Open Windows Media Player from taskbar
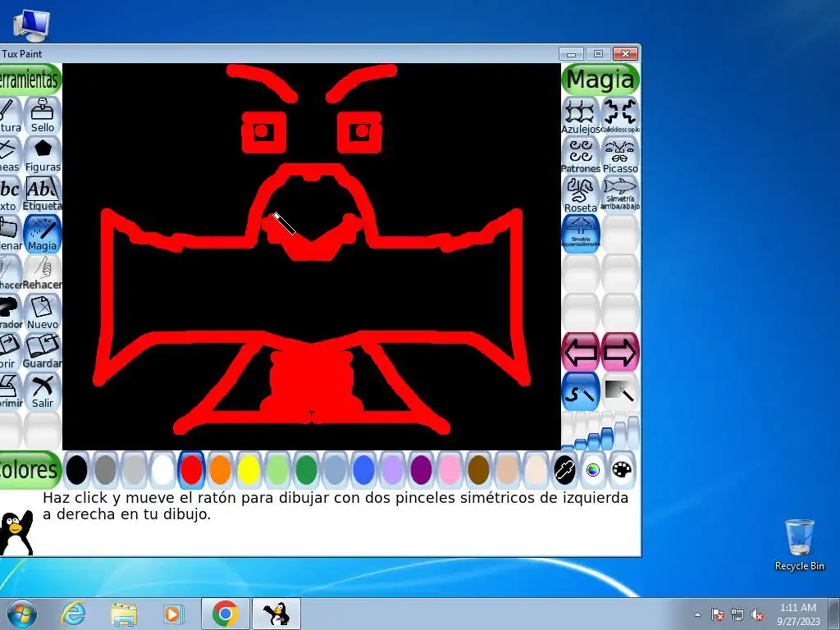840x630 pixels. tap(173, 614)
